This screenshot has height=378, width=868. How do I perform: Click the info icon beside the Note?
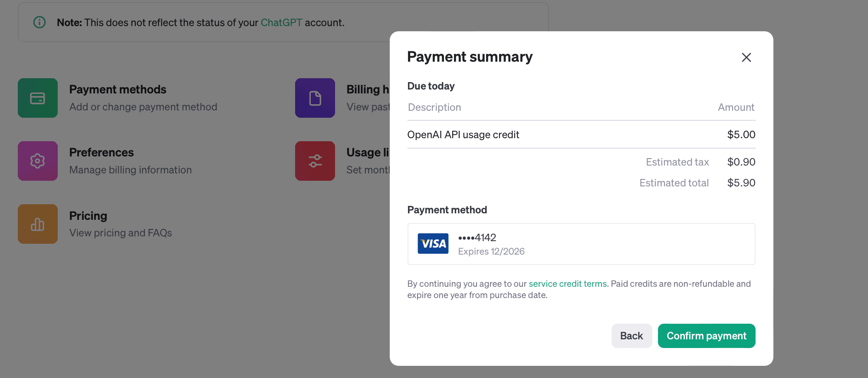[39, 22]
